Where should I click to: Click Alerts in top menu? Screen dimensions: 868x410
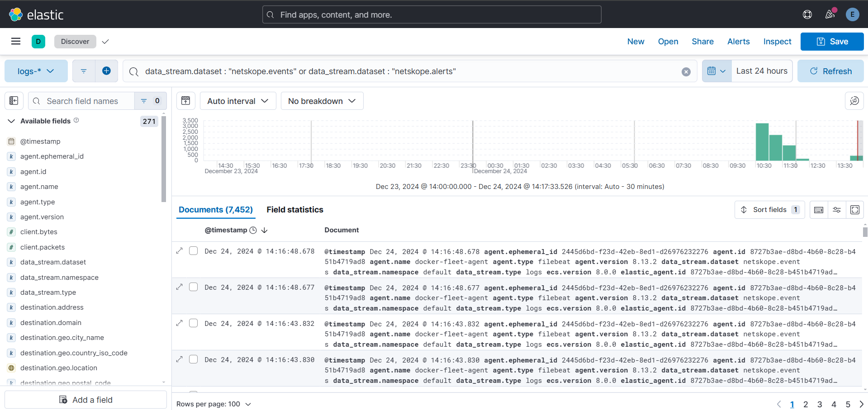(738, 42)
